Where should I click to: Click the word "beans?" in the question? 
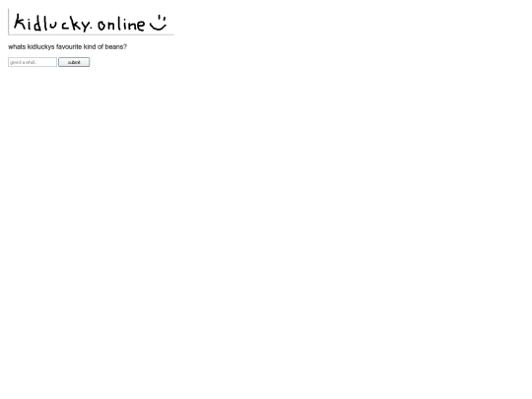116,47
